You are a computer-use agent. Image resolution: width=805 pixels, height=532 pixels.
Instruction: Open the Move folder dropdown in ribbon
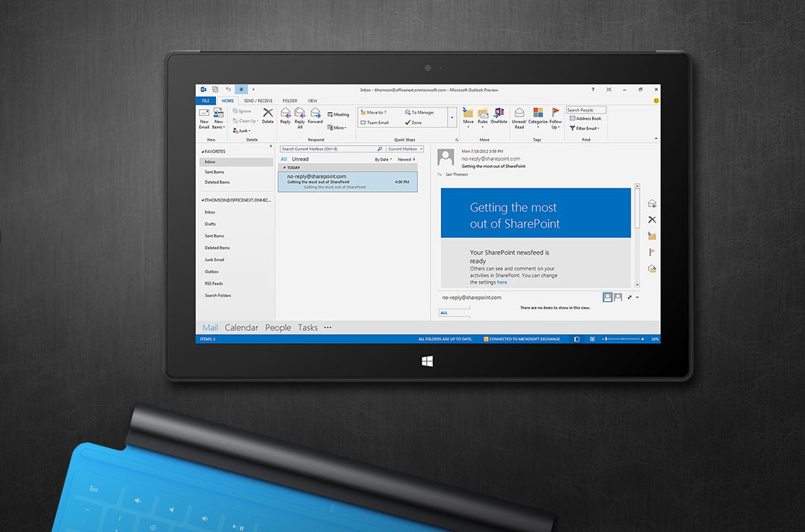click(x=468, y=117)
